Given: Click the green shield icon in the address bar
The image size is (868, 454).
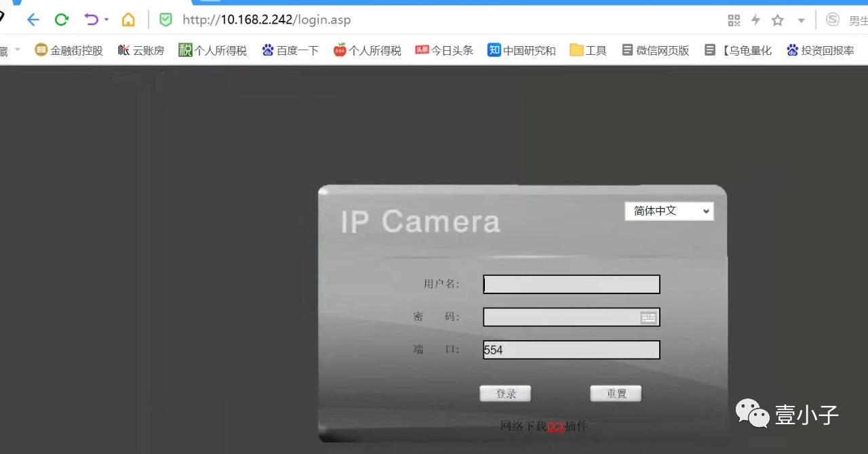Looking at the screenshot, I should click(x=165, y=20).
